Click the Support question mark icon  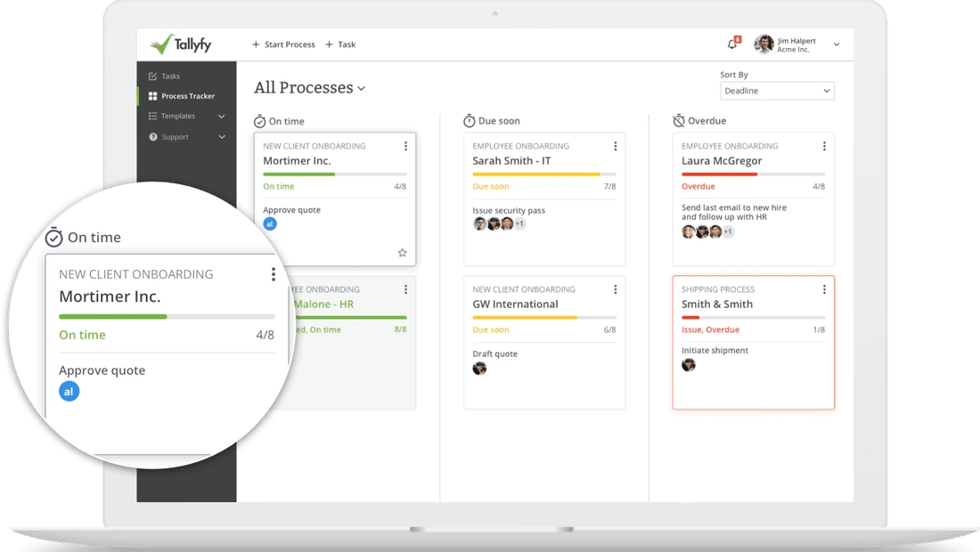pos(153,137)
